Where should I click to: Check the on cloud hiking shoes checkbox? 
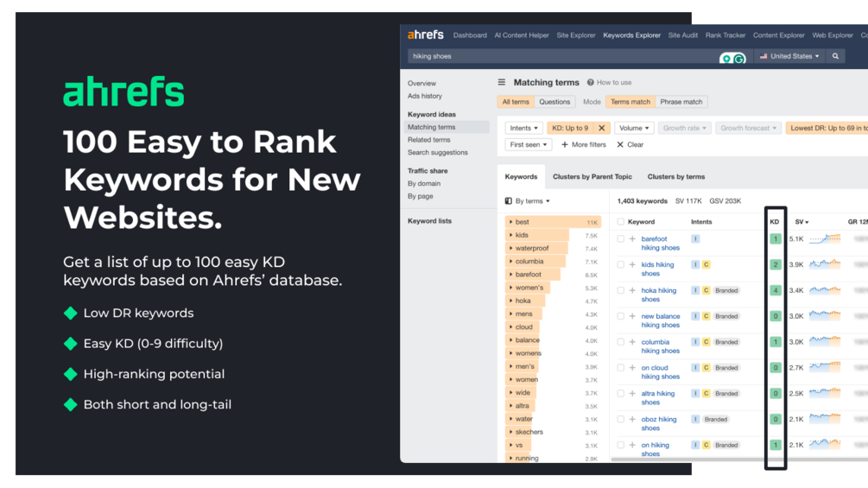coord(620,368)
